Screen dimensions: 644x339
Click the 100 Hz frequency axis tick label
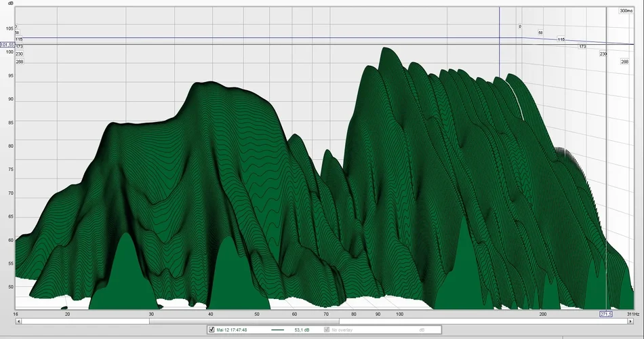coord(399,315)
